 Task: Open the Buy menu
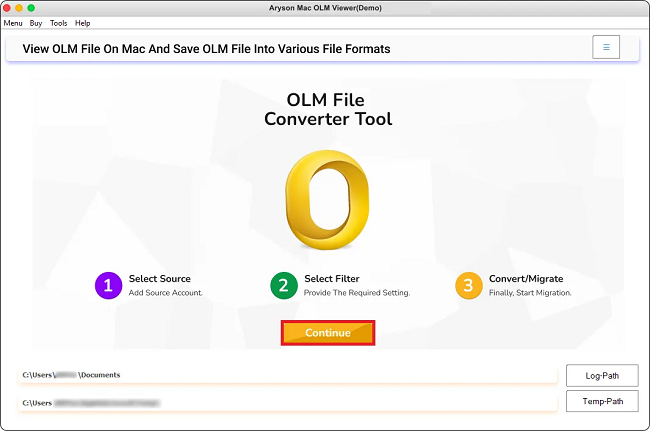click(36, 23)
